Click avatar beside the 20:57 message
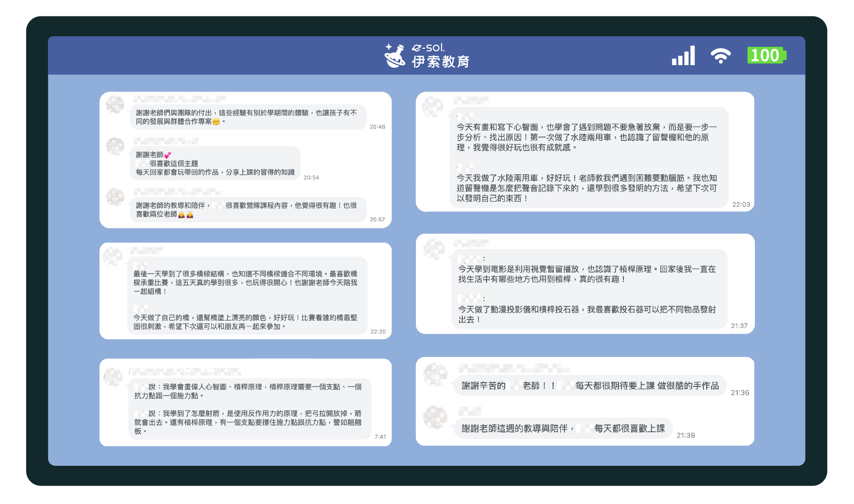The image size is (854, 504). tap(115, 197)
